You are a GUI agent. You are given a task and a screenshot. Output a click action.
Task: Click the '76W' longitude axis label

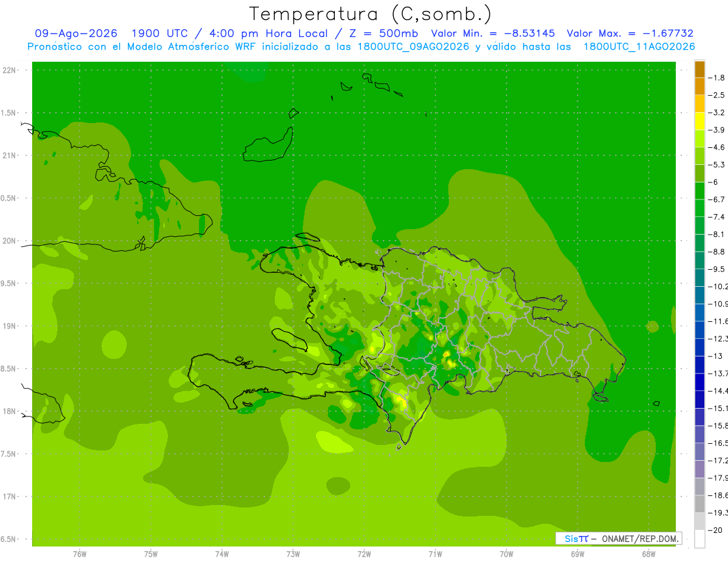(x=79, y=554)
